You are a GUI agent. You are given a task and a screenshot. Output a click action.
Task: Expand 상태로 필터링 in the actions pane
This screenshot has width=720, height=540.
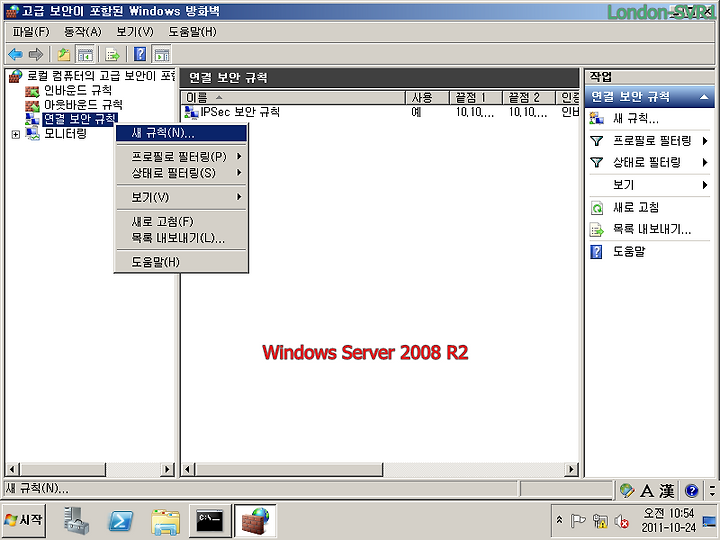click(649, 163)
